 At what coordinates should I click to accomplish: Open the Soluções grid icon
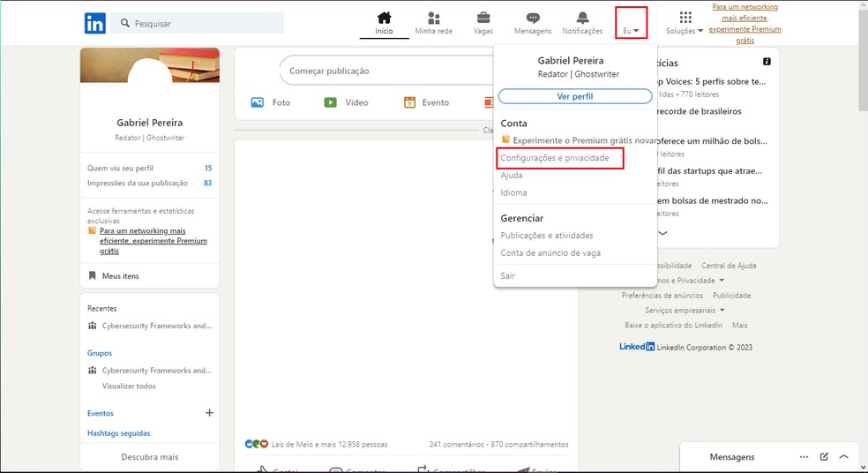[x=685, y=18]
